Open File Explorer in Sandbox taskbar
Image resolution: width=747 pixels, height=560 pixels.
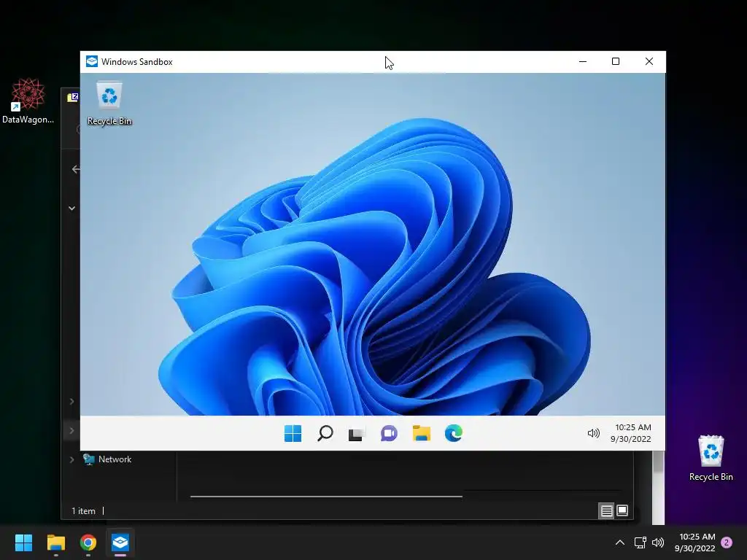421,433
